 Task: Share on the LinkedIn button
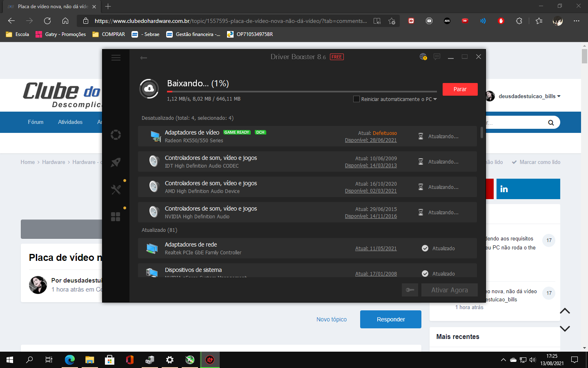click(528, 189)
